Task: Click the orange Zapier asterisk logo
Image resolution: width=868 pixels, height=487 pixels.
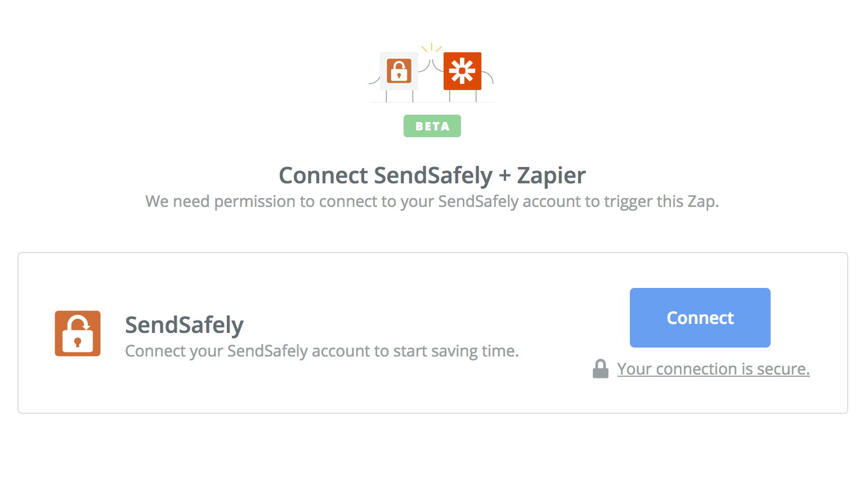Action: [x=462, y=71]
